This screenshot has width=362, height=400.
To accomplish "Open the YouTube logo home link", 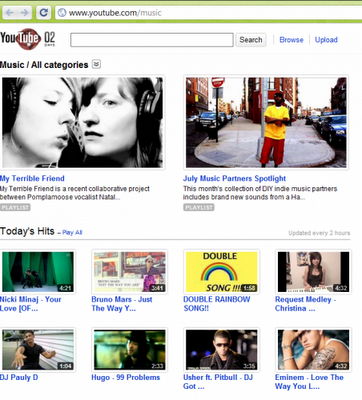I will pyautogui.click(x=28, y=39).
